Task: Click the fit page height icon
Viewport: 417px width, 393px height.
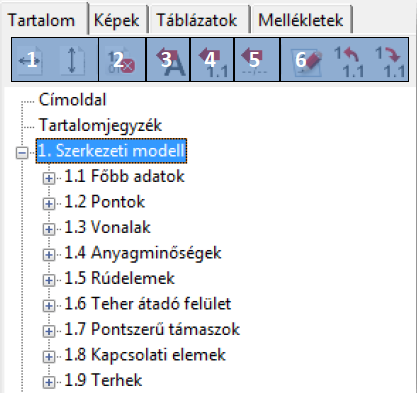Action: point(72,60)
